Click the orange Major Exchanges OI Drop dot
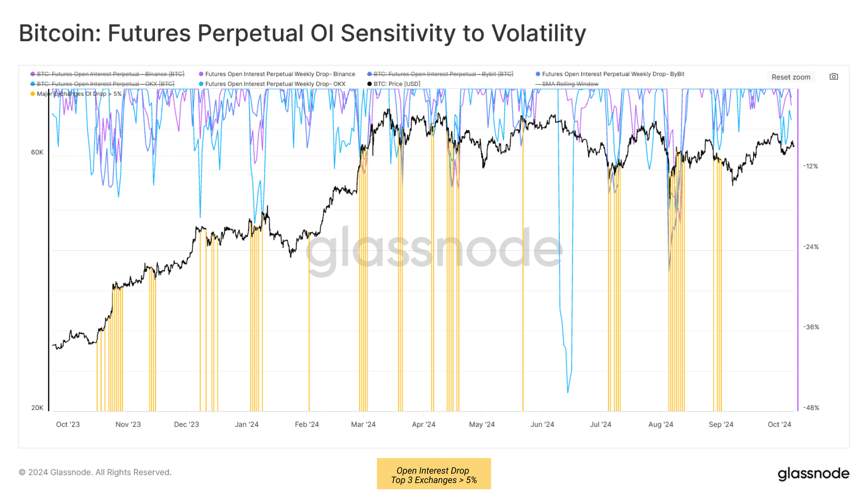This screenshot has height=500, width=868. (x=33, y=94)
